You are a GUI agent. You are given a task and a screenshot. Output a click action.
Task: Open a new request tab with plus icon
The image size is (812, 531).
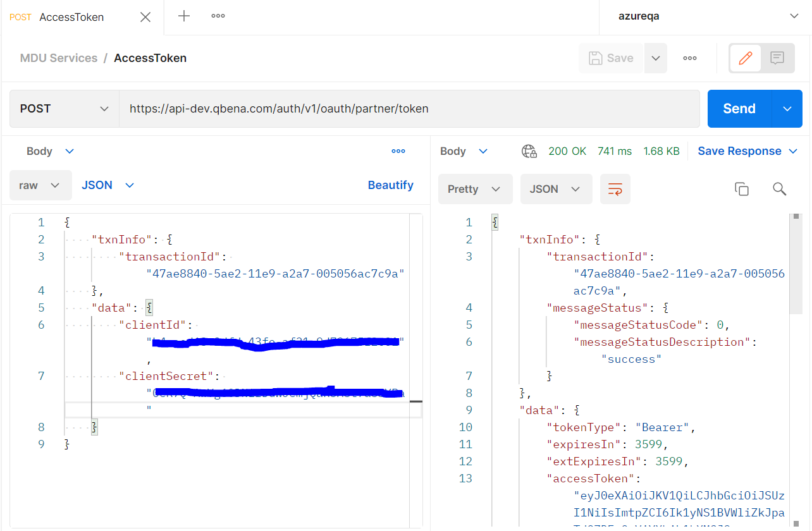pyautogui.click(x=184, y=16)
